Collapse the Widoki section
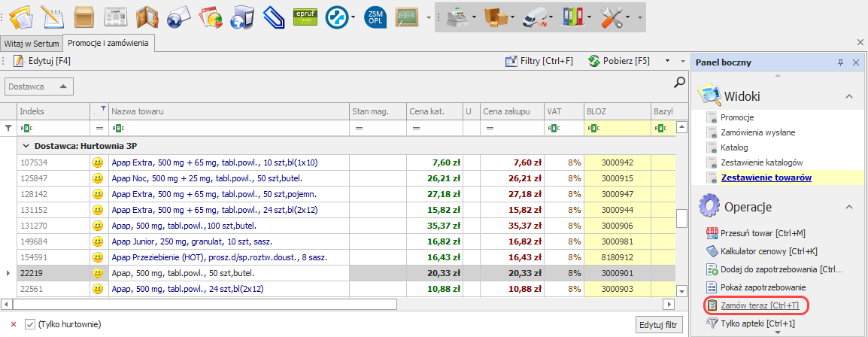This screenshot has width=868, height=337. point(848,96)
